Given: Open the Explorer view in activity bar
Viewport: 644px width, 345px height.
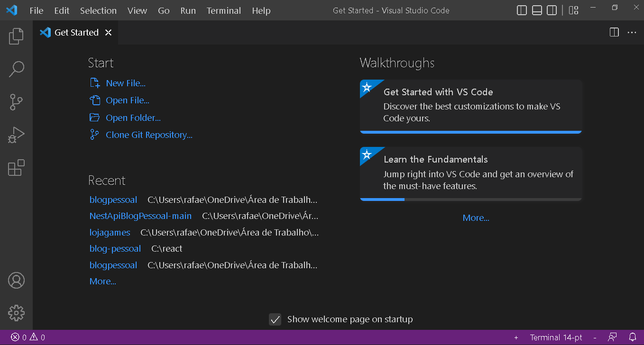Looking at the screenshot, I should click(x=16, y=36).
